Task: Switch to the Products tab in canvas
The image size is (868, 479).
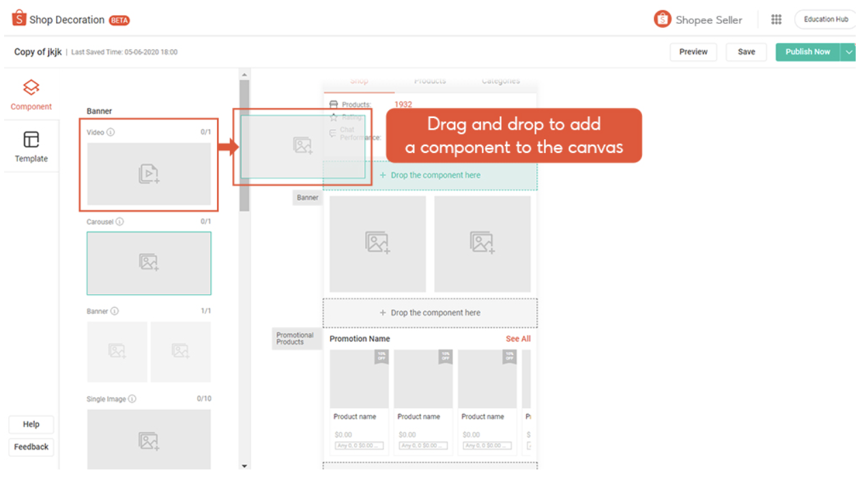Action: pos(430,81)
